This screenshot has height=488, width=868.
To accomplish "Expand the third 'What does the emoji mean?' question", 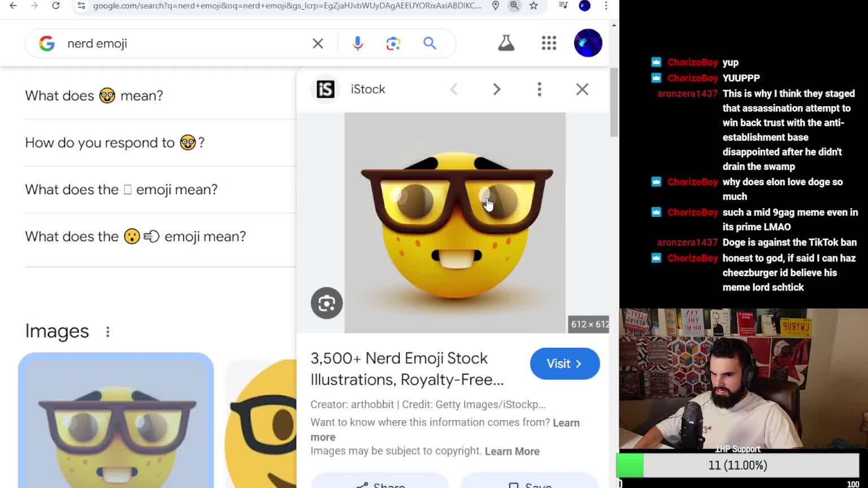I will [160, 189].
